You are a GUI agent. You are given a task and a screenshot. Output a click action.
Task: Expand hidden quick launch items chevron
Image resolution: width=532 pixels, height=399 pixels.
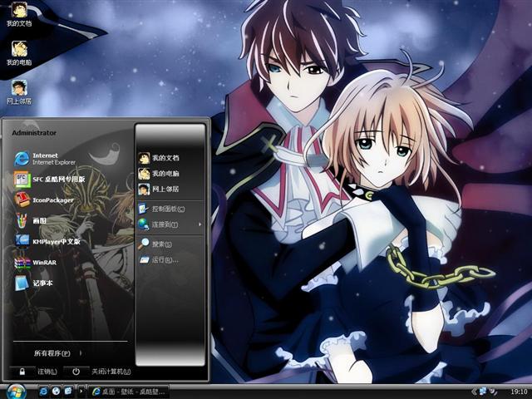(81, 392)
